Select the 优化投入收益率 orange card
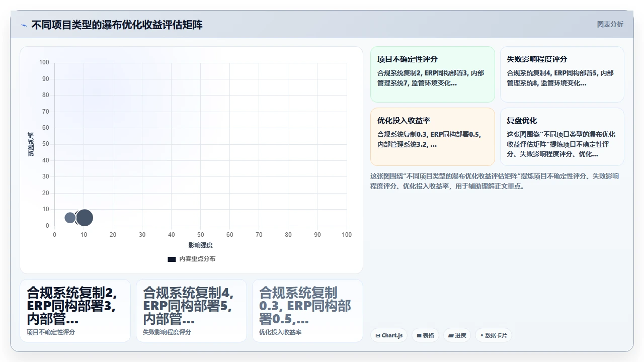The width and height of the screenshot is (644, 362). pos(433,137)
